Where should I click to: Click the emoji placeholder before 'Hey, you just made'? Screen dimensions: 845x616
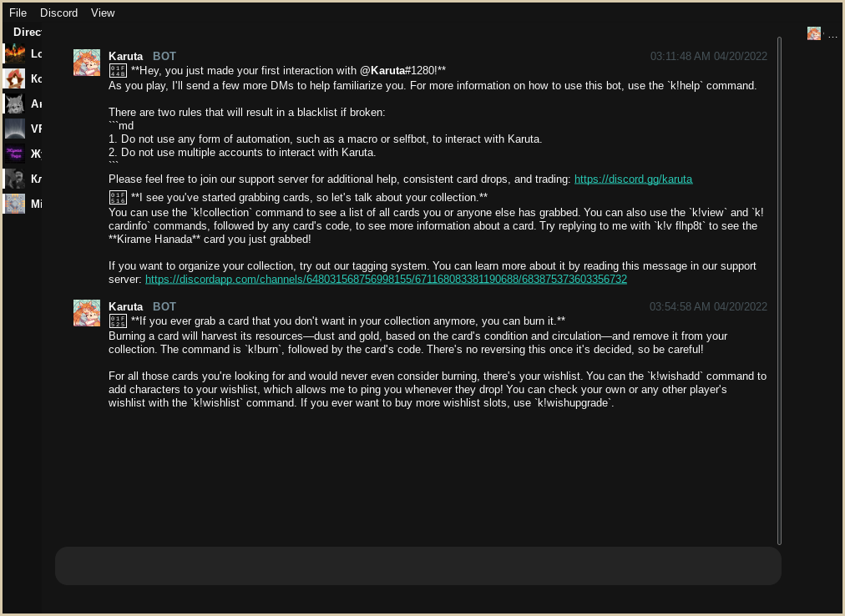[118, 71]
